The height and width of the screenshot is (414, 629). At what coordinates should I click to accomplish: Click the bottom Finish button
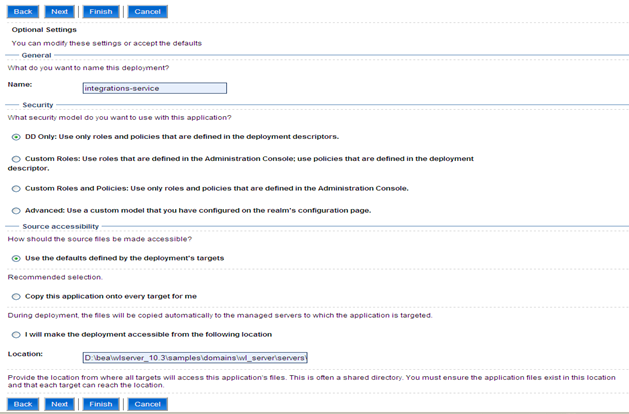(x=101, y=404)
